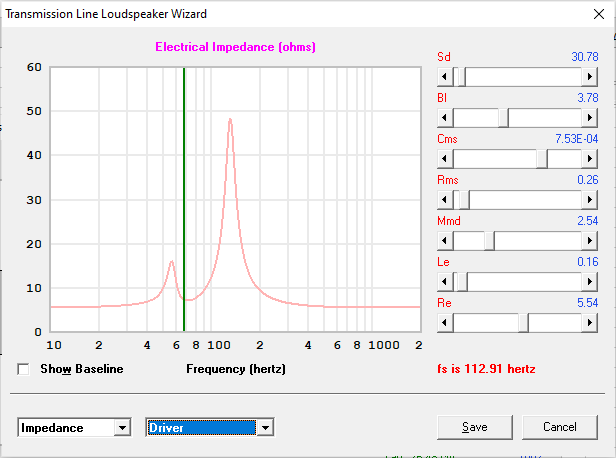Image resolution: width=616 pixels, height=458 pixels.
Task: Increase Mmd with the right scrollbar arrow
Action: 589,240
